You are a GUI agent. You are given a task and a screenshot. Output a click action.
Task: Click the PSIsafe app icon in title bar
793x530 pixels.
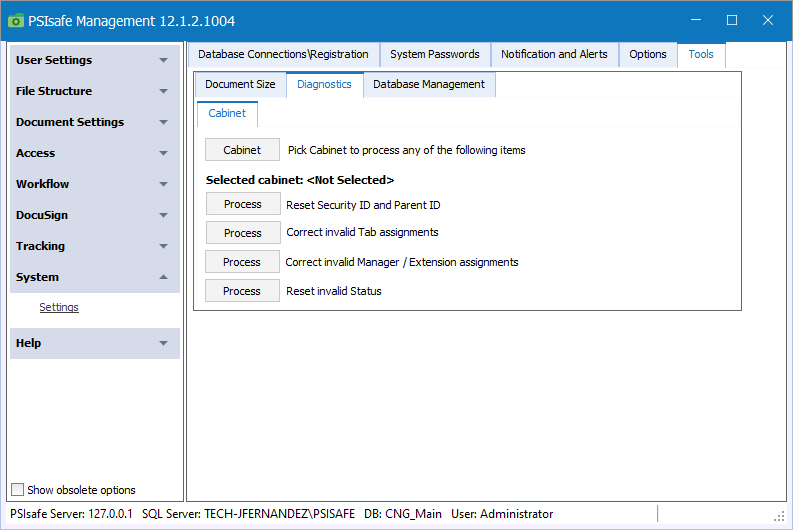coord(16,21)
